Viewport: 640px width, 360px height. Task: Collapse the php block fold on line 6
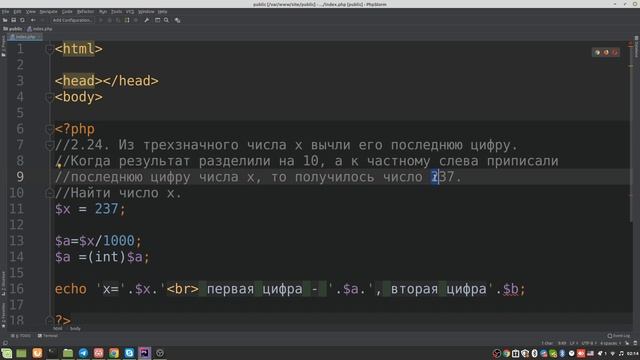(x=49, y=129)
